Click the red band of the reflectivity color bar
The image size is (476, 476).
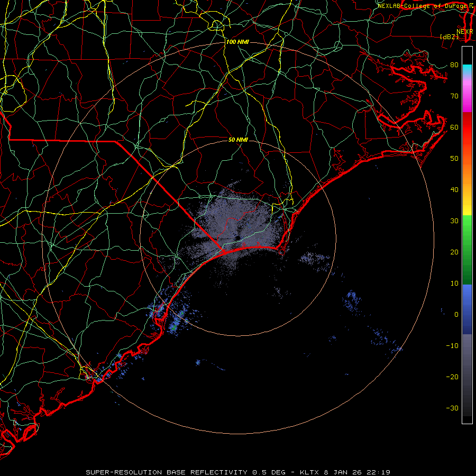pos(467,127)
